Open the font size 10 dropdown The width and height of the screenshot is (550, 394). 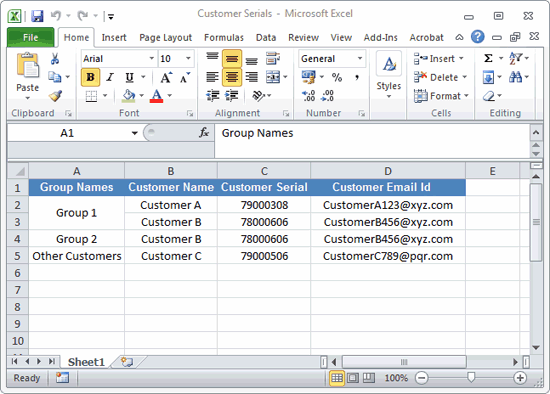pyautogui.click(x=188, y=58)
